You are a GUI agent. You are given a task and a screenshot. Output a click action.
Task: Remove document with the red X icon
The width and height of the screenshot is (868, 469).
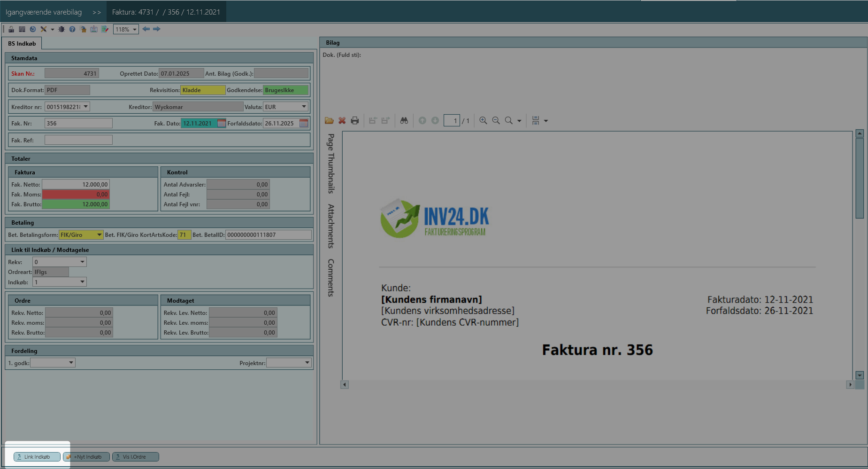tap(342, 121)
